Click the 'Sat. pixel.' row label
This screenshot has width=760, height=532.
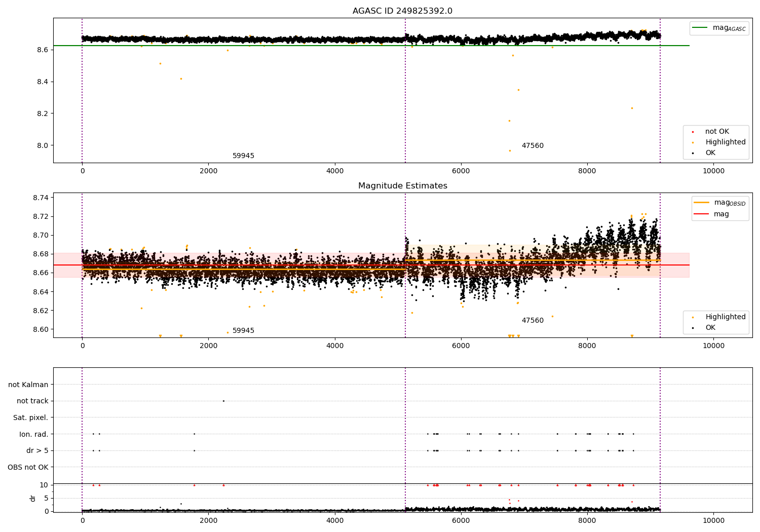pos(30,417)
